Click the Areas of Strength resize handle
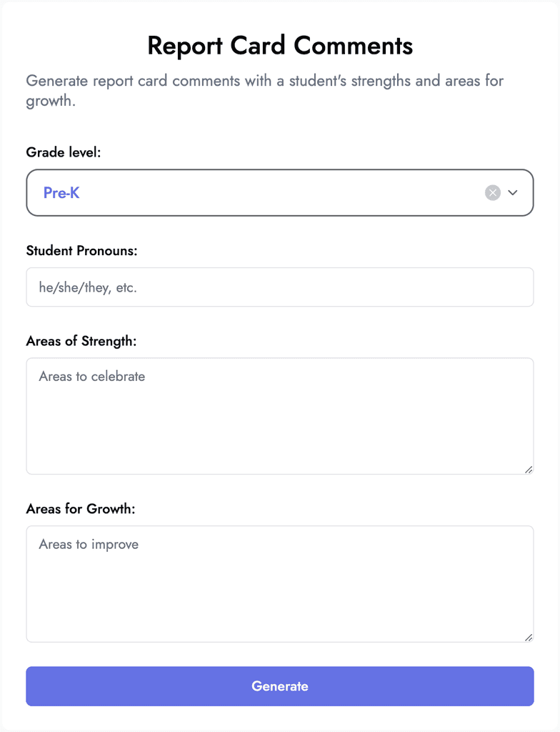 tap(529, 469)
